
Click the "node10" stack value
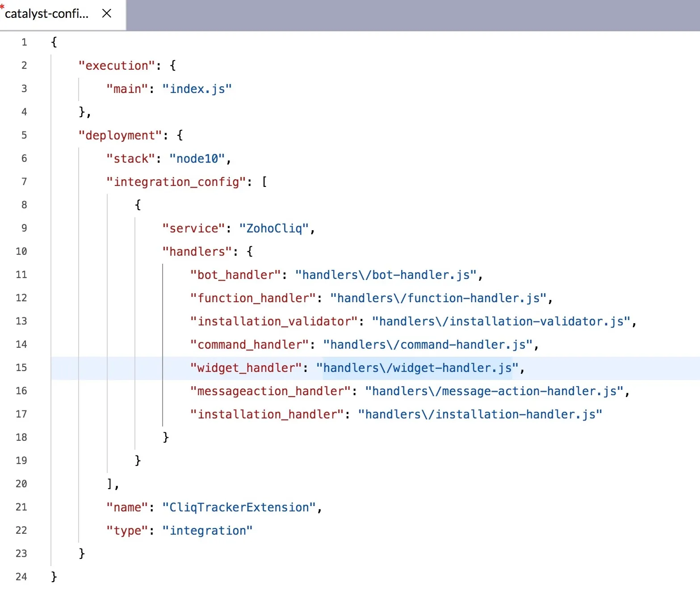(197, 159)
